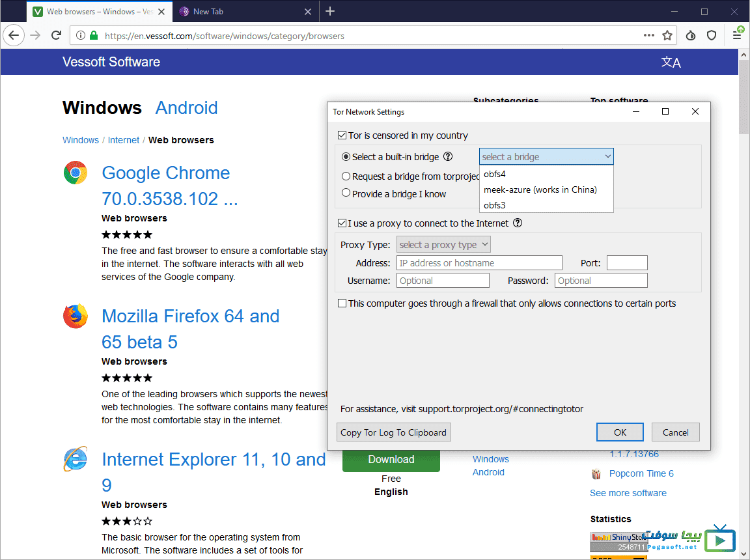This screenshot has height=560, width=750.
Task: Confirm settings with OK button
Action: 620,432
